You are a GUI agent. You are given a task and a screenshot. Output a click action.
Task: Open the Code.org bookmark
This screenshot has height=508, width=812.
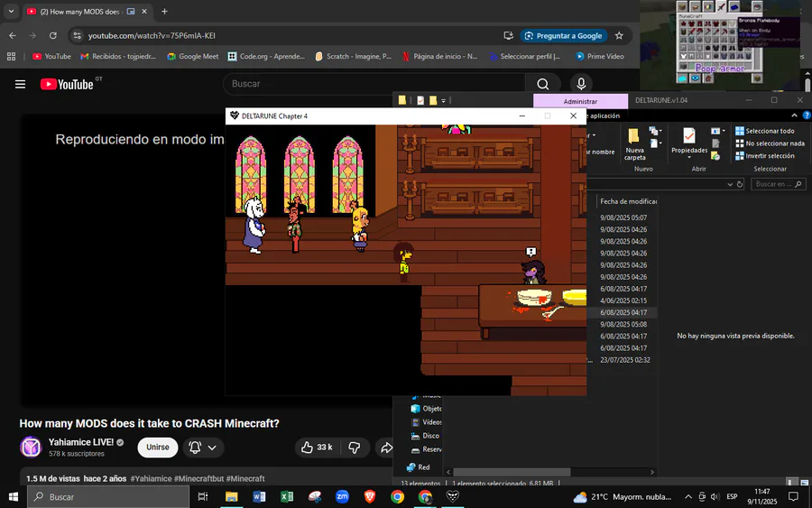[x=266, y=57]
